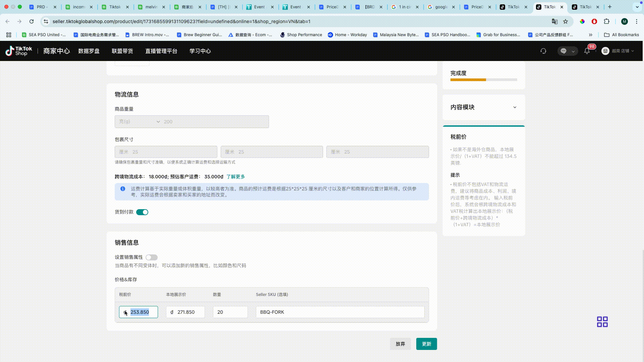
Task: Open the chat message bubble icon
Action: 563,51
